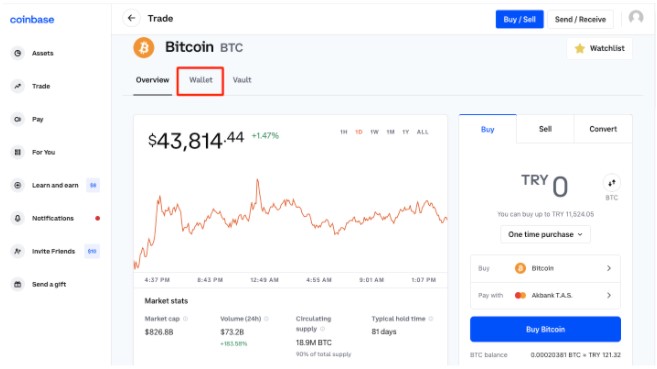Open the Assets sidebar icon
Screen dimensions: 657x369
coord(18,53)
